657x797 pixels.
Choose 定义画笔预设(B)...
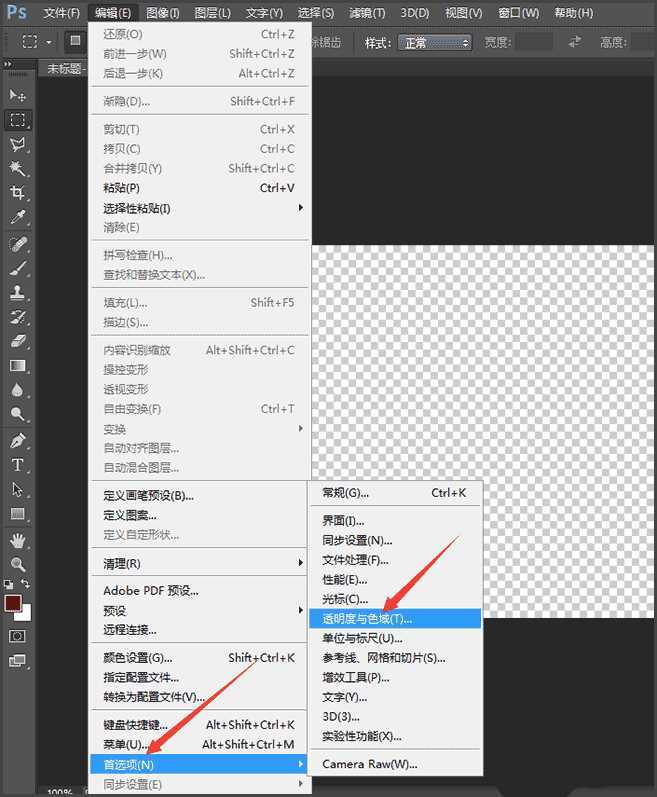tap(199, 496)
